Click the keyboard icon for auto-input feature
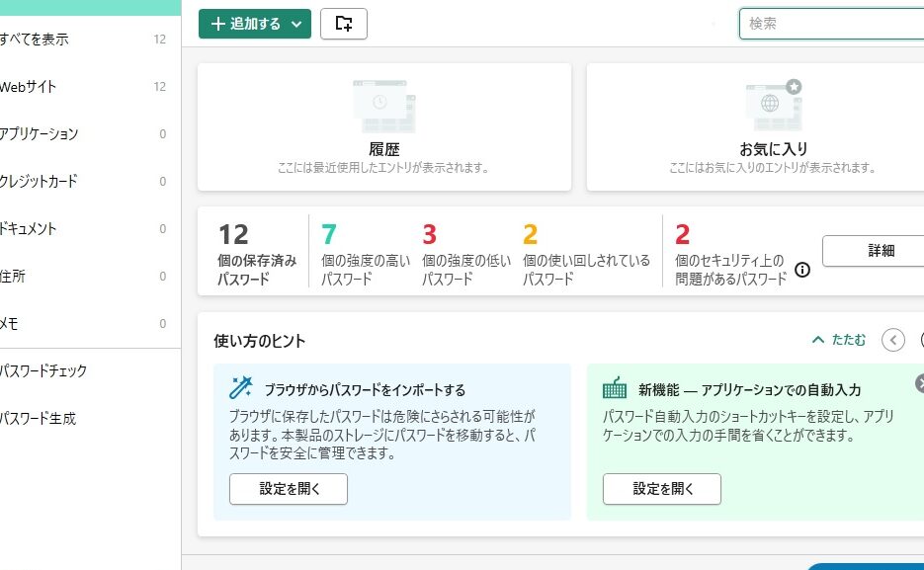 point(616,387)
